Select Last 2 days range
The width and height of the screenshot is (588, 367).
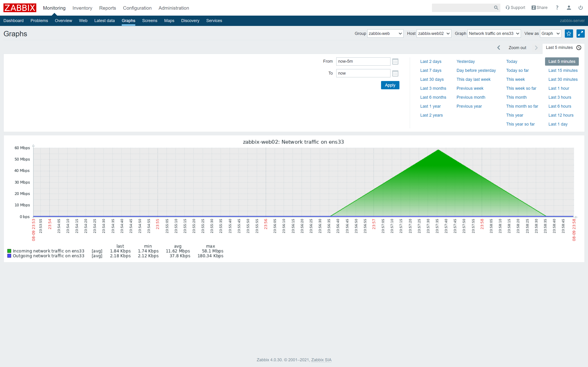click(x=431, y=62)
